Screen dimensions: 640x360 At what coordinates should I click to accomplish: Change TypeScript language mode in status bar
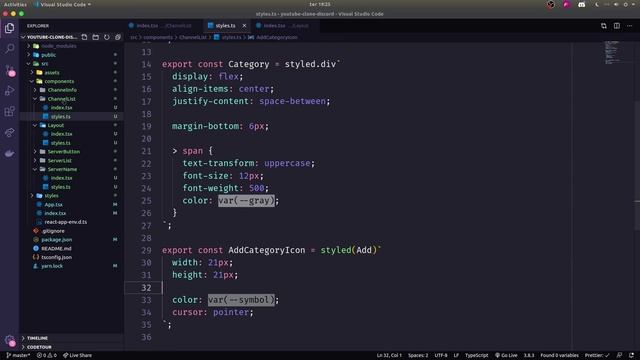coord(476,355)
